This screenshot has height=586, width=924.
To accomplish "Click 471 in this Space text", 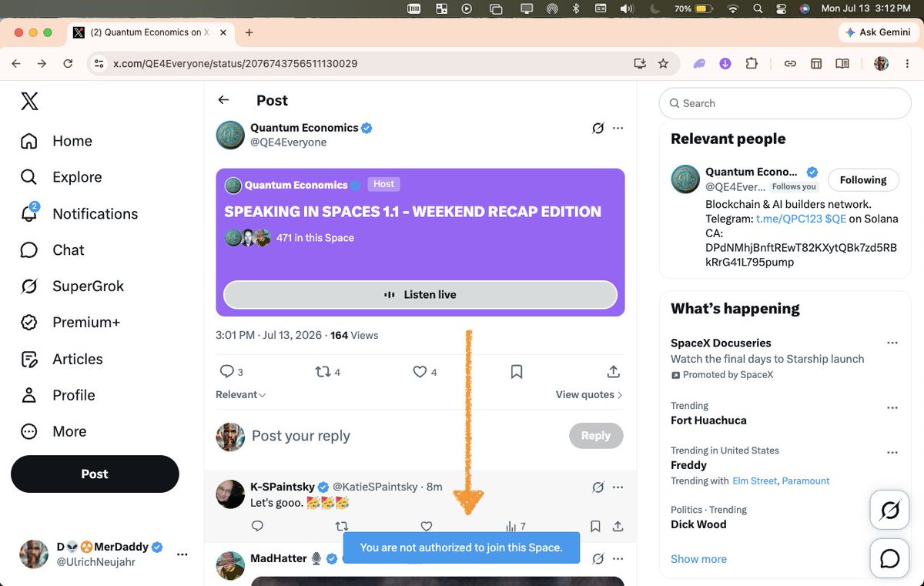I will (315, 238).
